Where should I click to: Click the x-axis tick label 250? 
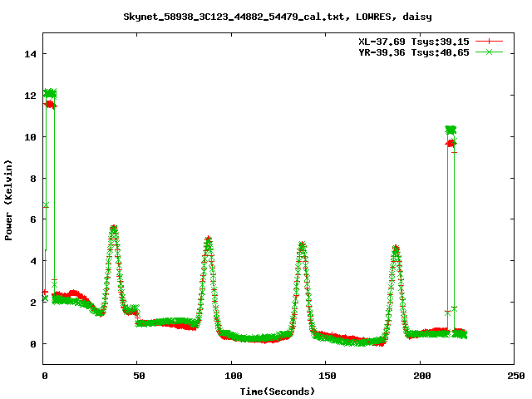514,376
